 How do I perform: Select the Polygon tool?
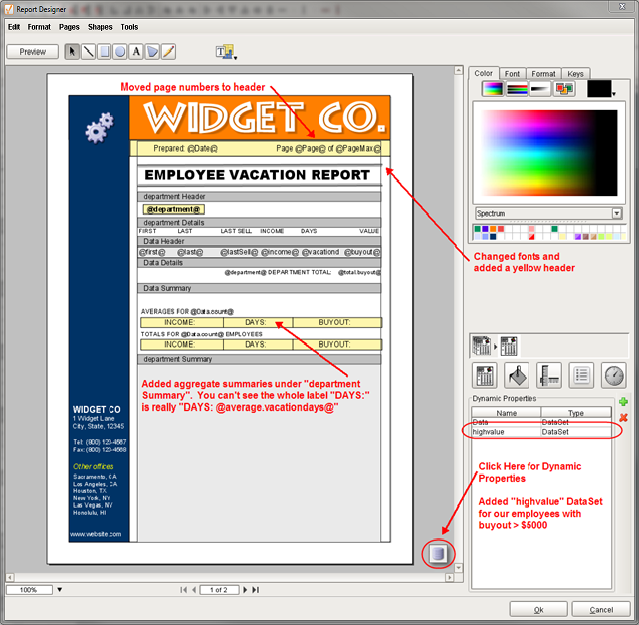152,52
